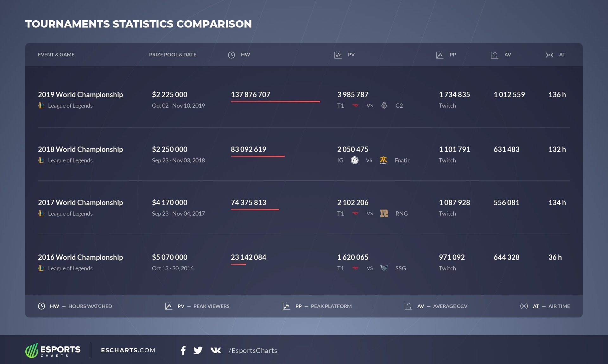Click the AV average CCV header icon
The image size is (608, 364).
click(494, 55)
